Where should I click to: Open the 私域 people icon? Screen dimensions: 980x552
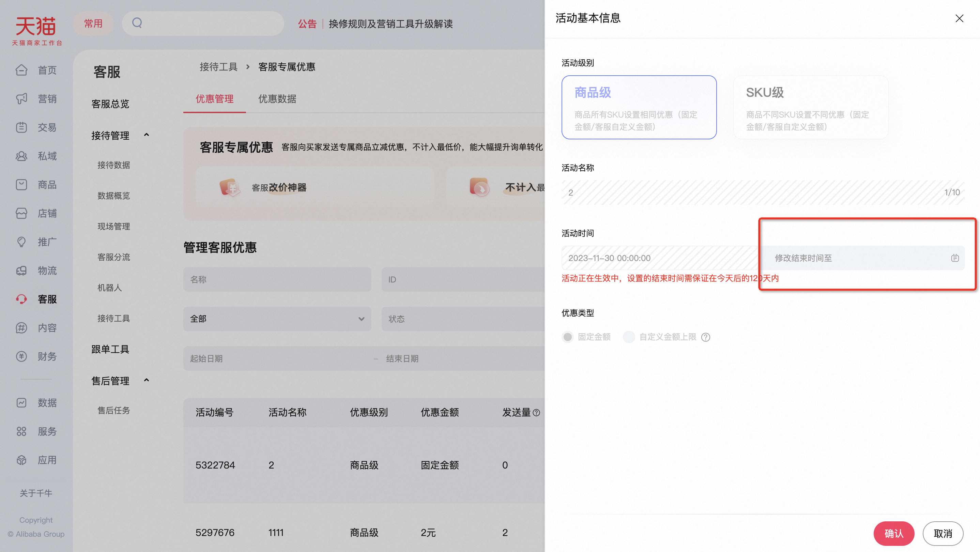(x=21, y=156)
